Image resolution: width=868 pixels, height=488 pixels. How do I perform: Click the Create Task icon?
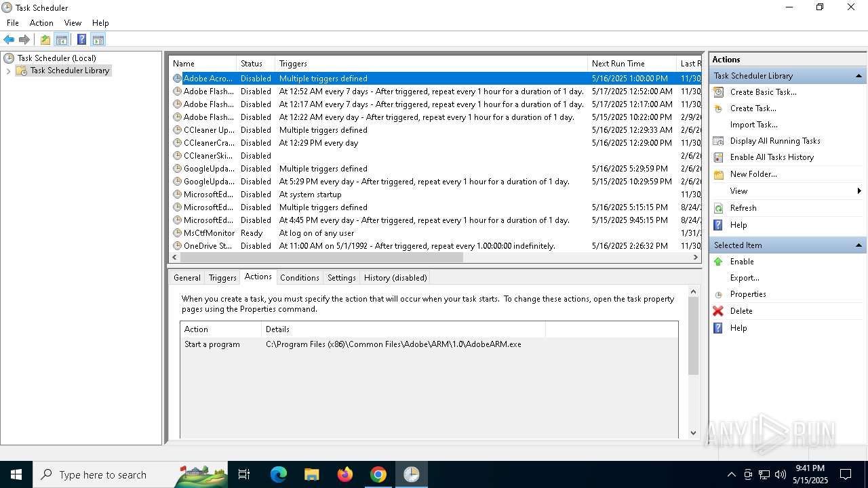pyautogui.click(x=718, y=108)
